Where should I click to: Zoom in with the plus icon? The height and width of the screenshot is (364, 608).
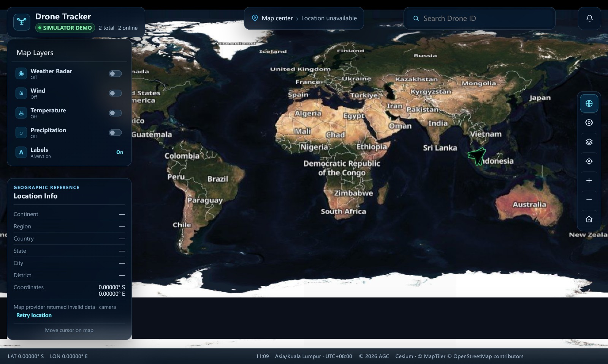[x=589, y=181]
